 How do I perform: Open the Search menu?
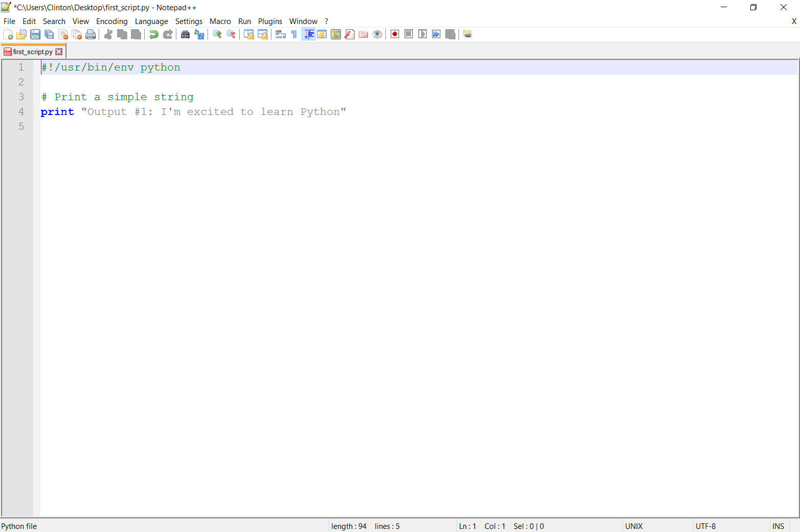click(x=54, y=21)
